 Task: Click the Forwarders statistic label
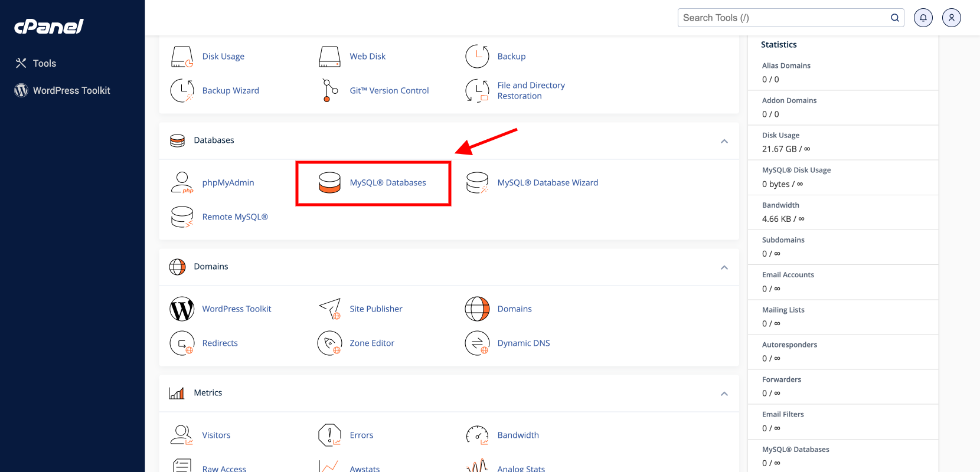click(x=782, y=379)
